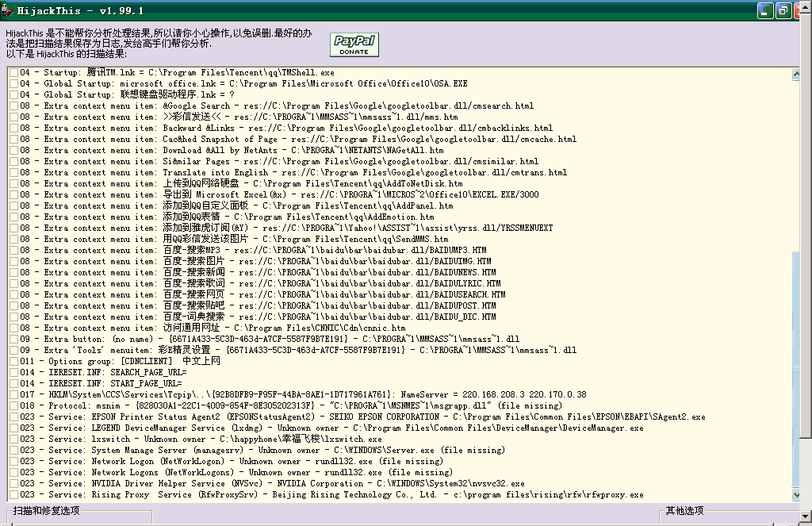The image size is (812, 526).
Task: Tick the 百度-搜索新闻 entry
Action: click(14, 273)
